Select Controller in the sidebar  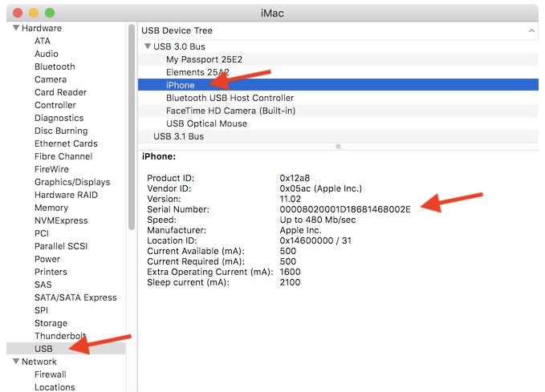tap(55, 105)
